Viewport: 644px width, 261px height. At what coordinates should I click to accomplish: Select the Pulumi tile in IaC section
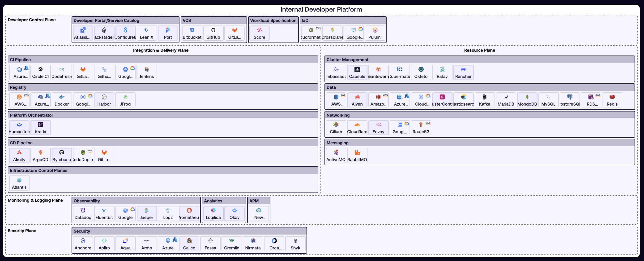point(375,33)
